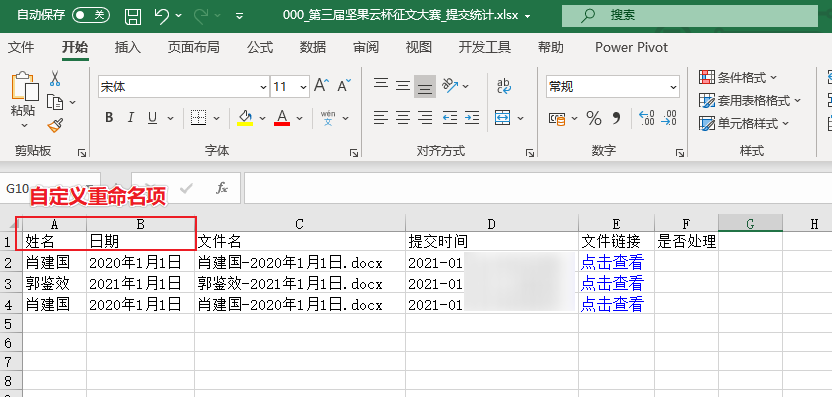Switch to the 开发工具 tab
The height and width of the screenshot is (397, 832).
pyautogui.click(x=484, y=47)
